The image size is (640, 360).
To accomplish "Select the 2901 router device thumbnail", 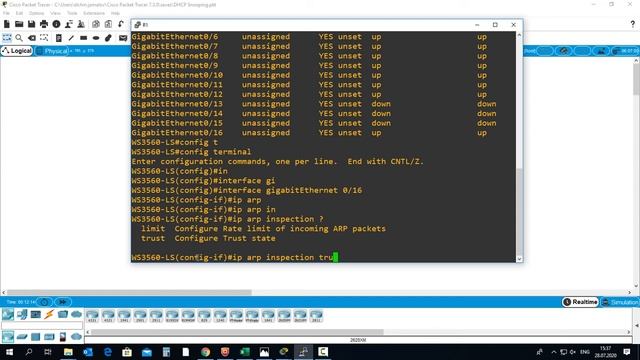I will click(x=140, y=316).
